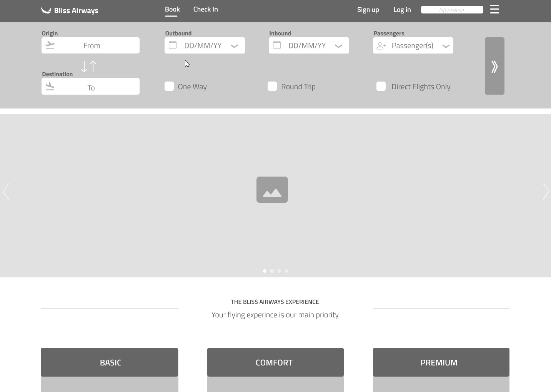Click the Inbound calendar icon
The image size is (551, 392).
[277, 45]
